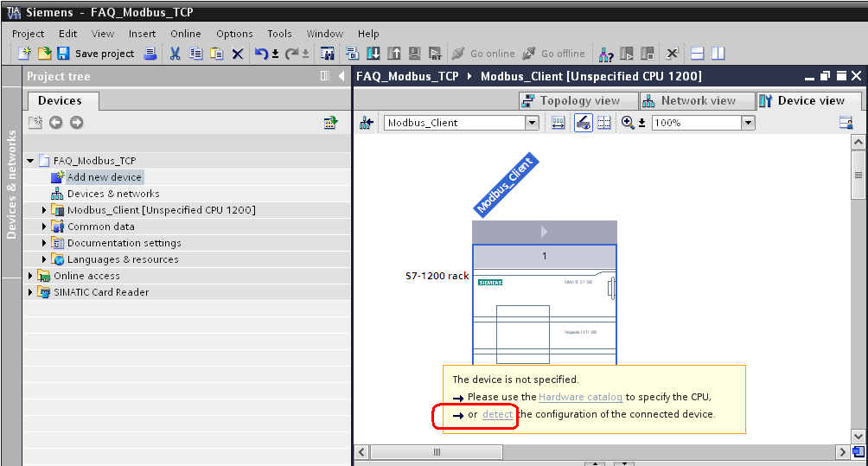The width and height of the screenshot is (868, 466).
Task: Click Show module labels icon
Action: coord(558,122)
